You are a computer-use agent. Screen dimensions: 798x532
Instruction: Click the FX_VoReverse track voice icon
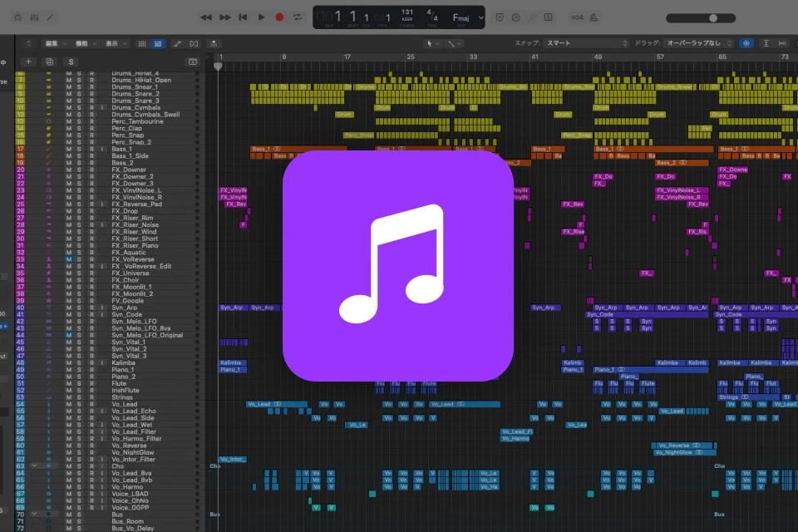(x=49, y=259)
